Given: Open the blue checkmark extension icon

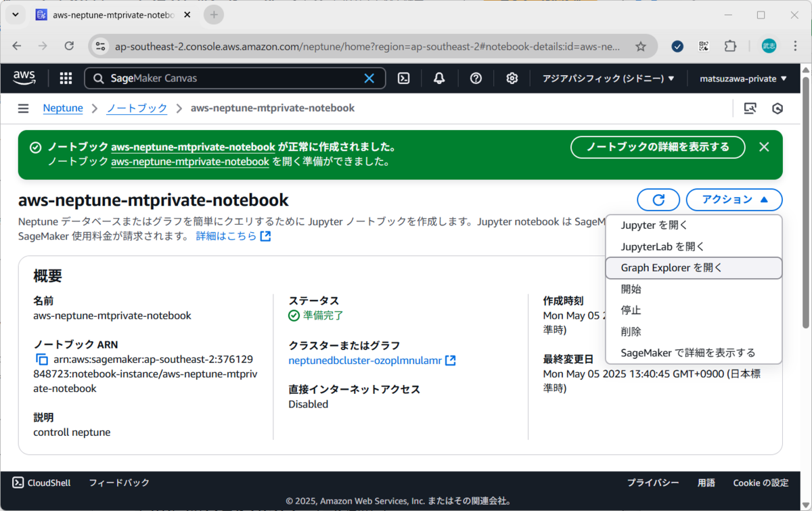Looking at the screenshot, I should point(677,46).
